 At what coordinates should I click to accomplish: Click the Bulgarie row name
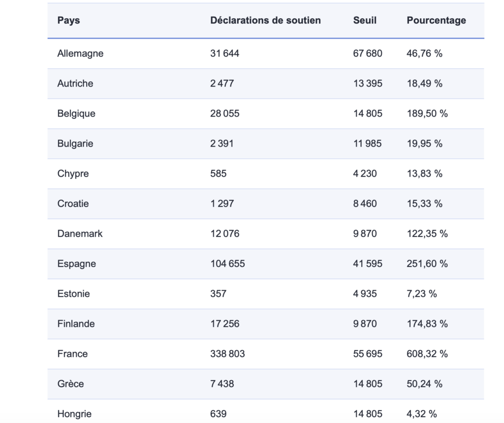[x=75, y=144]
